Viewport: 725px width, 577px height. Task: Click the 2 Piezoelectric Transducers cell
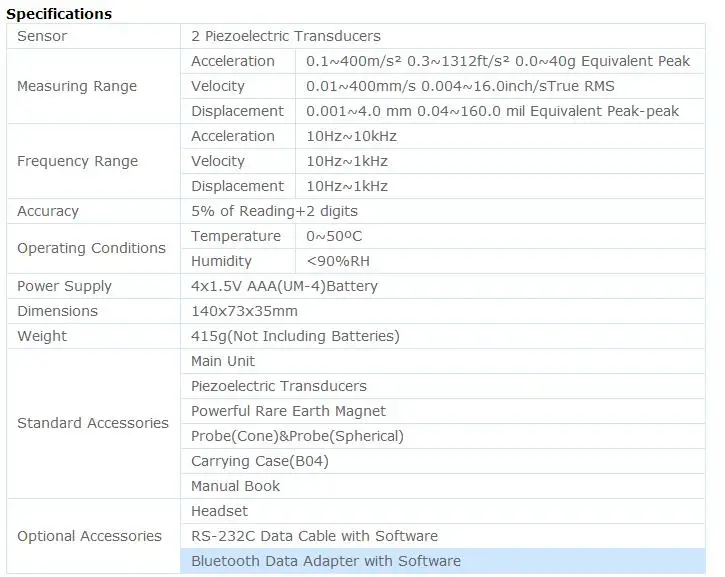coord(442,36)
